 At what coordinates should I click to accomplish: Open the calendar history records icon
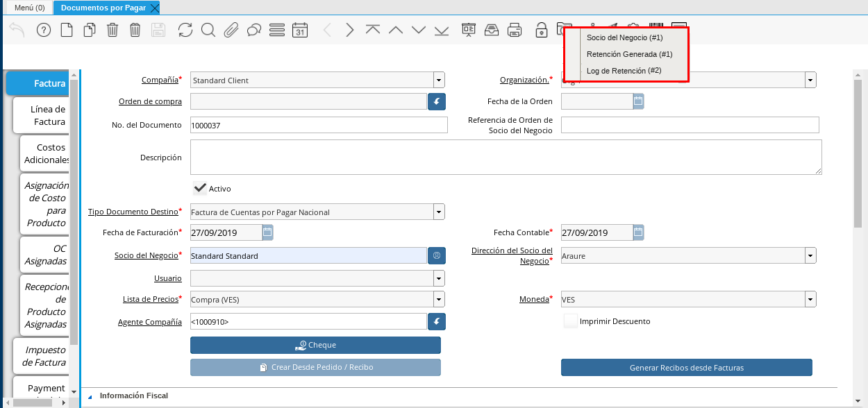[299, 30]
